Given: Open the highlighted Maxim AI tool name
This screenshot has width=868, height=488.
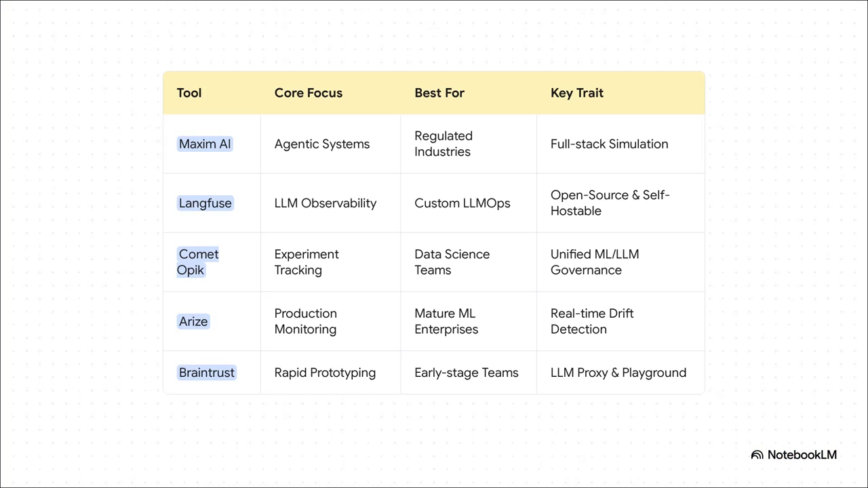Looking at the screenshot, I should click(x=205, y=144).
